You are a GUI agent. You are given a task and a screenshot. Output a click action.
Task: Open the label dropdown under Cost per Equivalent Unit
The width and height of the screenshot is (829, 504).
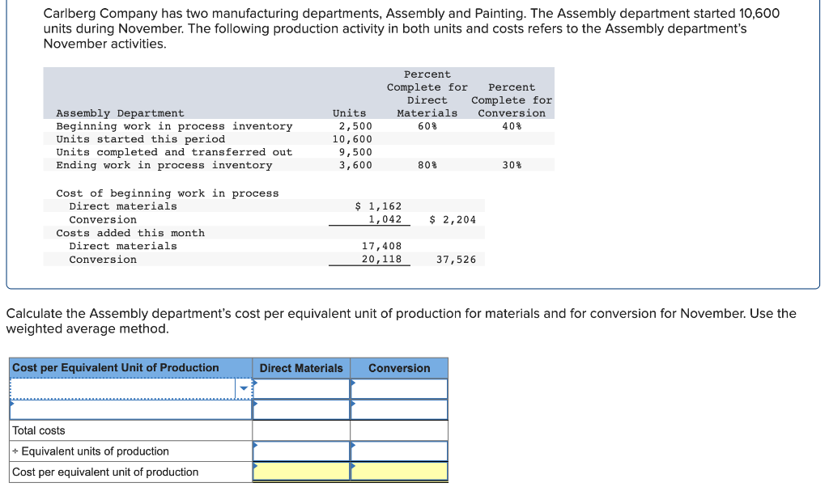121,388
